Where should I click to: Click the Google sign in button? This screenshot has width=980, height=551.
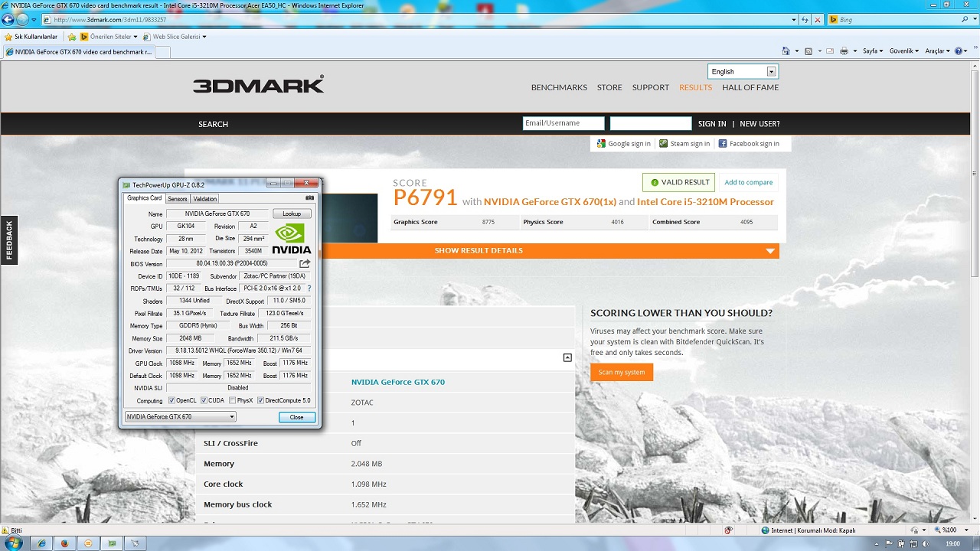tap(623, 144)
